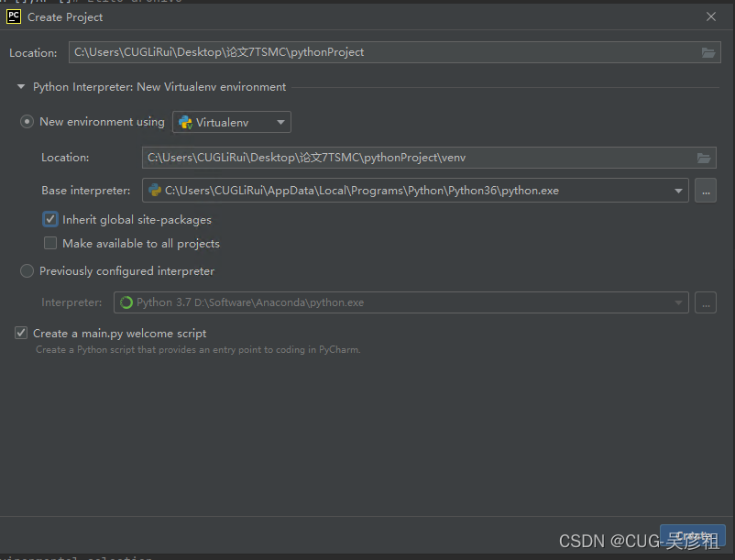Screen dimensions: 735x560
Task: Expand the Base interpreter dropdown arrow
Action: (x=678, y=191)
